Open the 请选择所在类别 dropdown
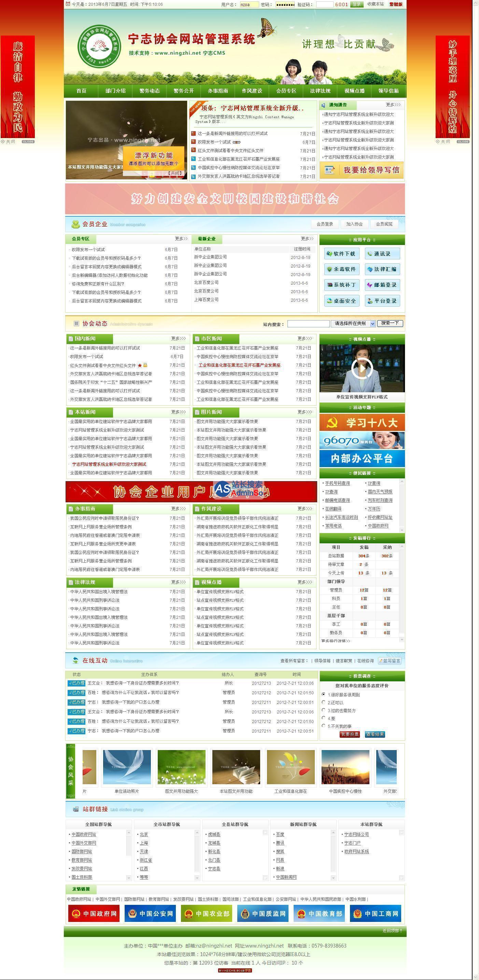479x980 pixels. click(353, 323)
